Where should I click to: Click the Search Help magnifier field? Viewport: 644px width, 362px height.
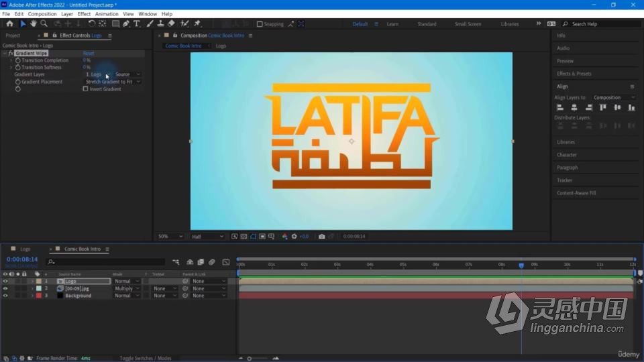601,24
